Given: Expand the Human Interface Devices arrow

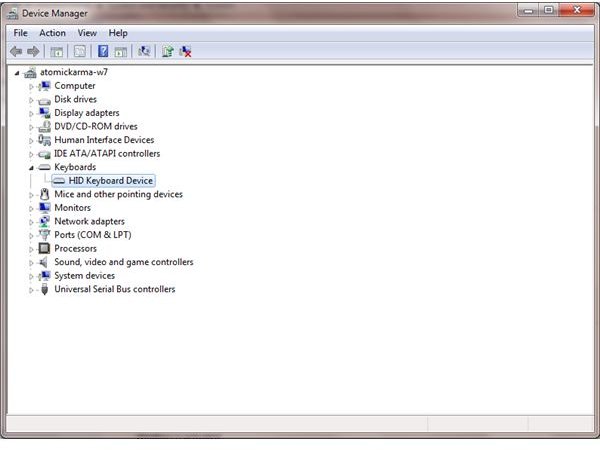Looking at the screenshot, I should (31, 141).
